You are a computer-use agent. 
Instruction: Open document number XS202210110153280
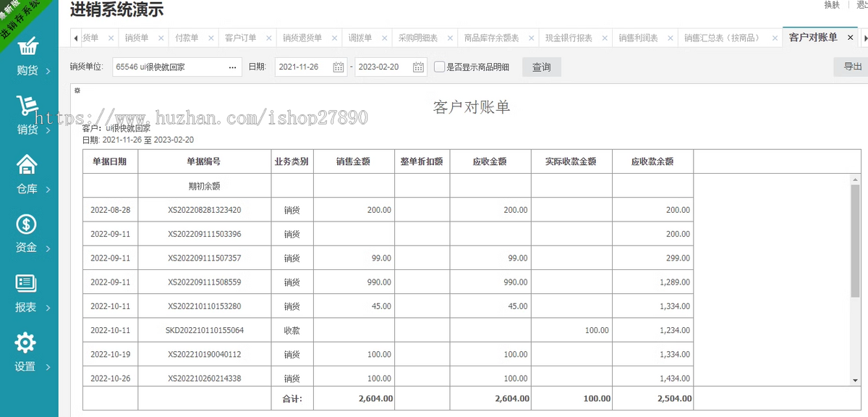click(205, 306)
